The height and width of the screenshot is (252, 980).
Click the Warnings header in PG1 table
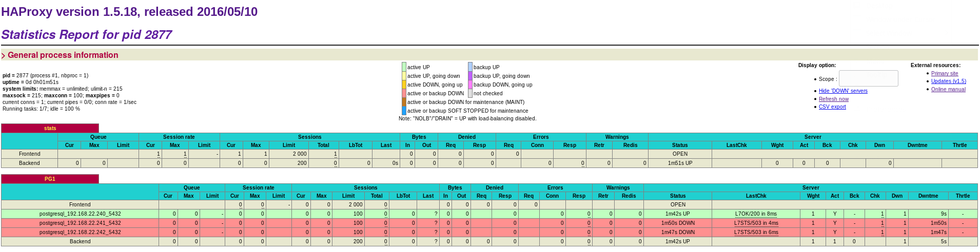pos(618,188)
